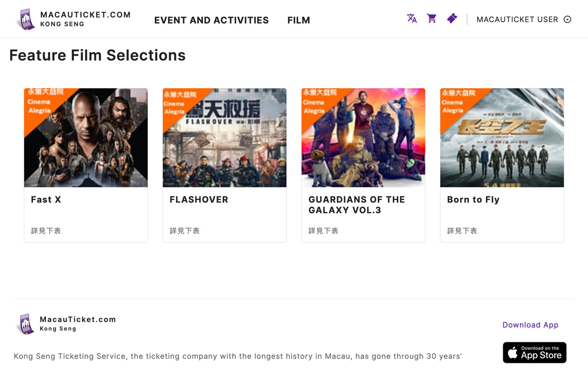Click footer MacauTicket.com Kong Seng text
Viewport: 588px width, 368px height.
(x=78, y=323)
